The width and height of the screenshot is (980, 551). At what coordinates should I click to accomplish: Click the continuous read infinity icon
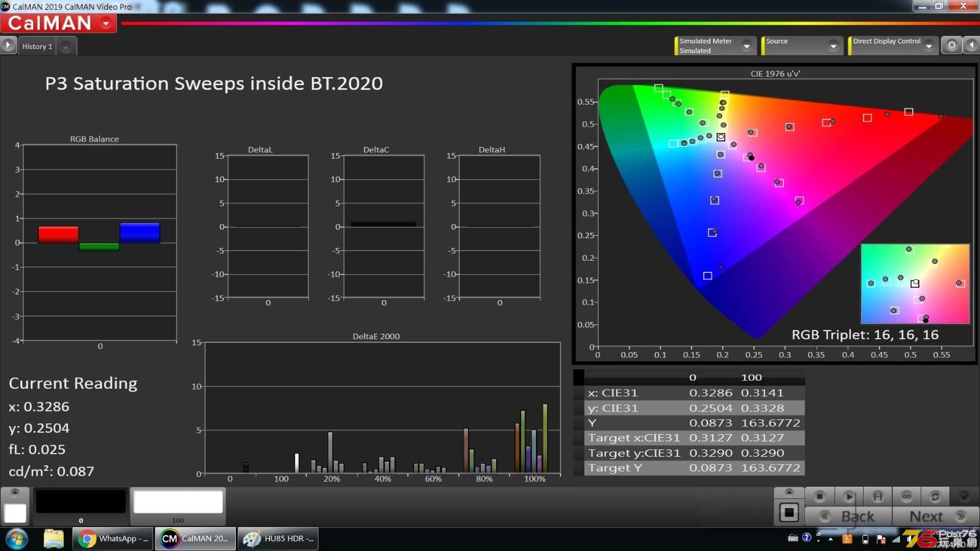click(x=907, y=497)
